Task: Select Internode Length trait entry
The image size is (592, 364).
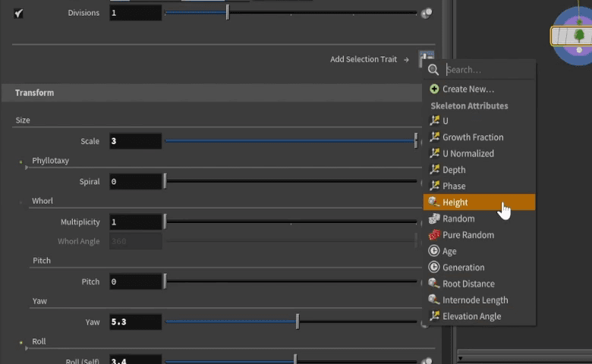Action: coord(479,300)
